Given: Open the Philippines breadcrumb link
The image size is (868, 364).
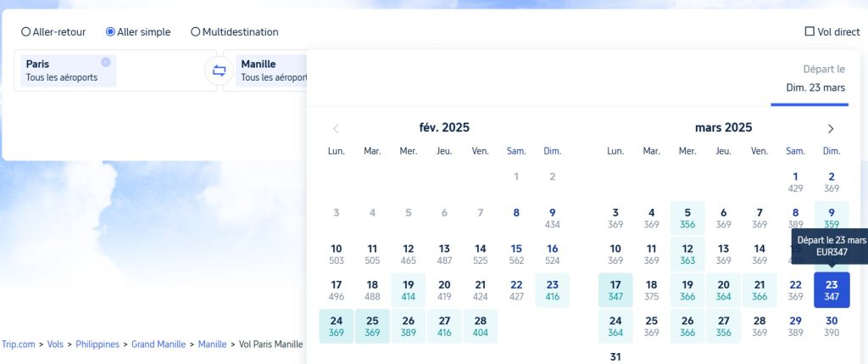Looking at the screenshot, I should pos(97,344).
